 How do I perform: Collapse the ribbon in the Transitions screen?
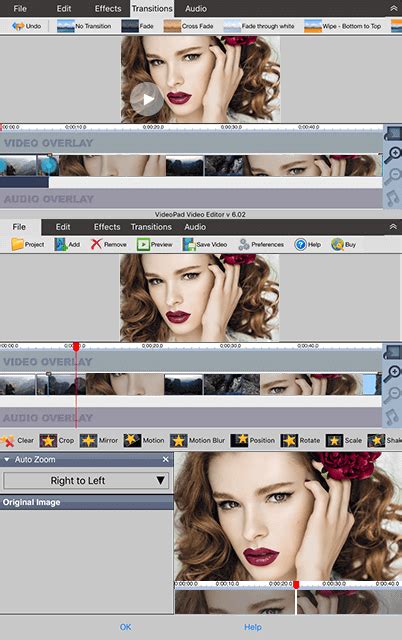(x=393, y=9)
